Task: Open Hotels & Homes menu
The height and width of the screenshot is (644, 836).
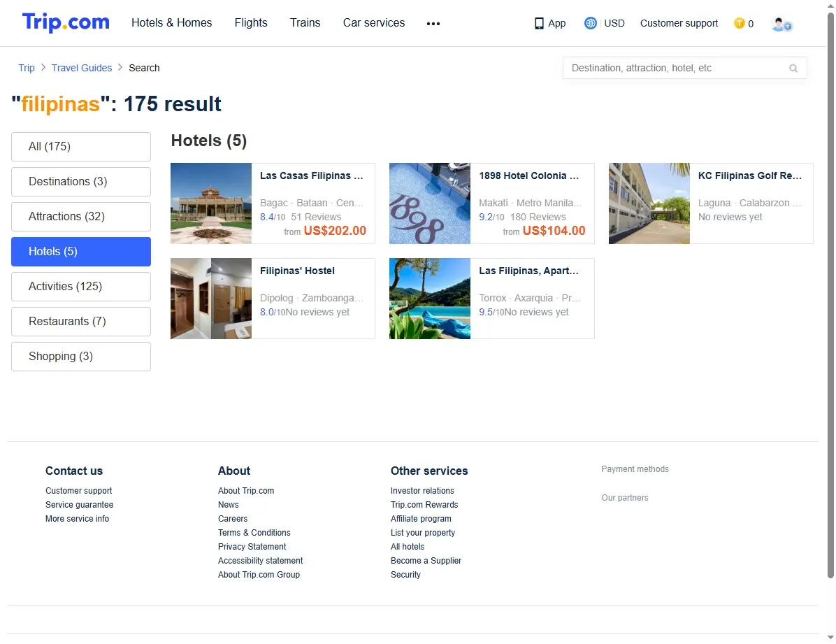Action: 172,23
